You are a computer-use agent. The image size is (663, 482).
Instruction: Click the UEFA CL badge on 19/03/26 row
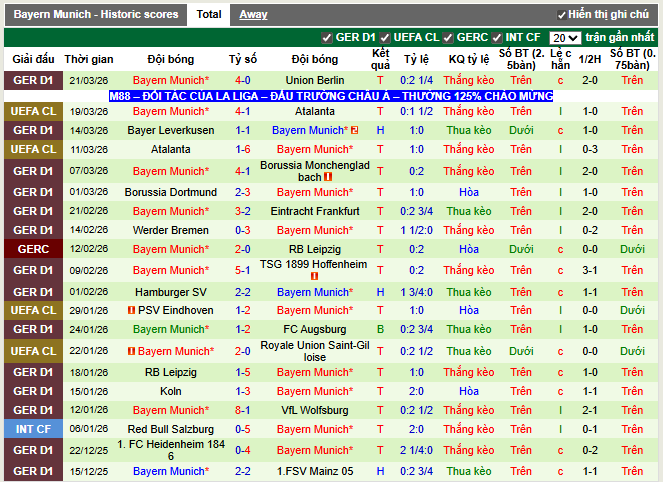pyautogui.click(x=32, y=111)
